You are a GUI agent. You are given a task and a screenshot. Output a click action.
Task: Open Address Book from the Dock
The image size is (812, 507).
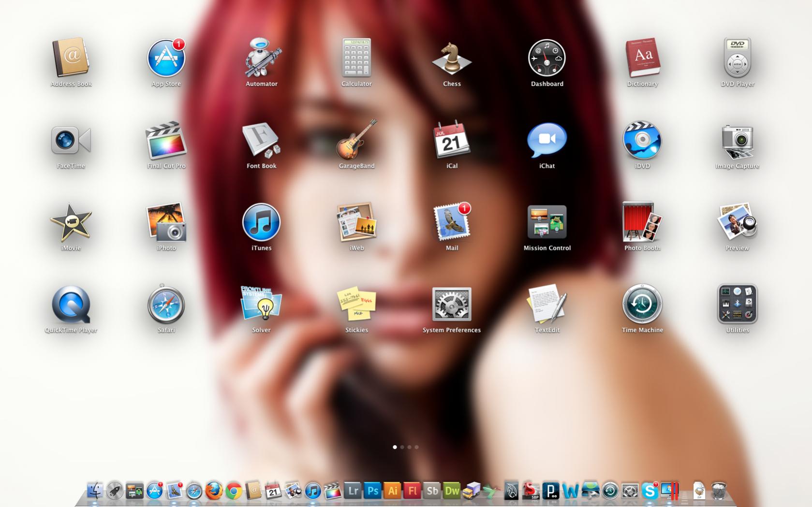pyautogui.click(x=253, y=491)
